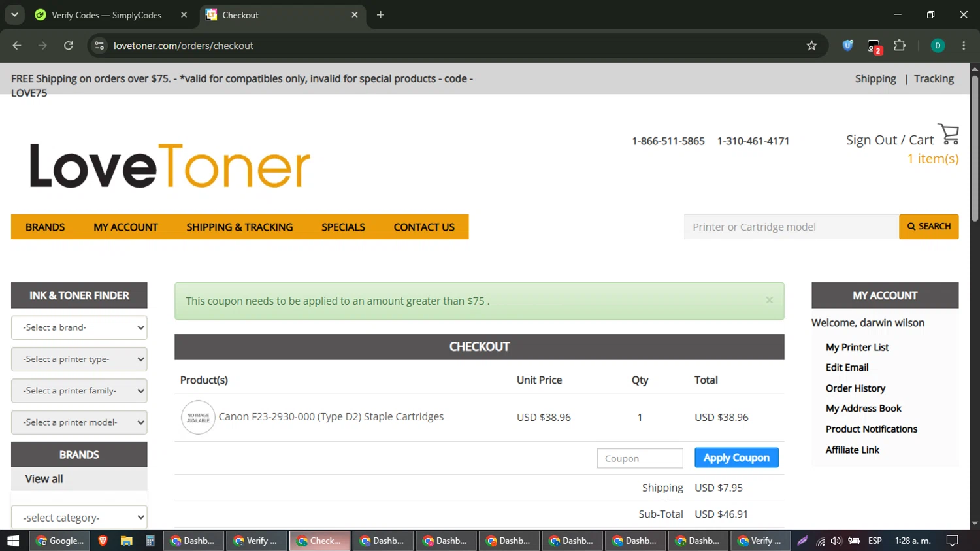
Task: View site information for lovetoner.com
Action: pyautogui.click(x=99, y=46)
